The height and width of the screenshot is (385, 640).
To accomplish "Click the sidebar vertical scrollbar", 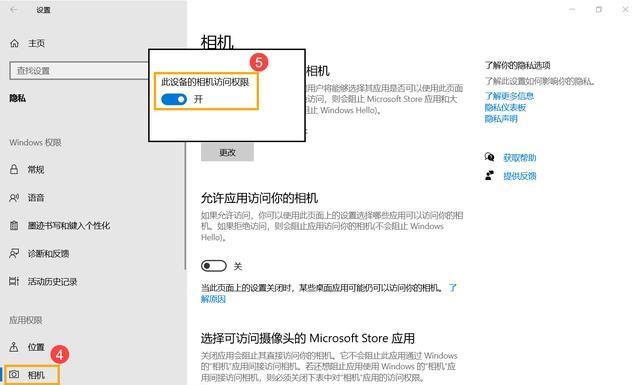I will (185, 205).
